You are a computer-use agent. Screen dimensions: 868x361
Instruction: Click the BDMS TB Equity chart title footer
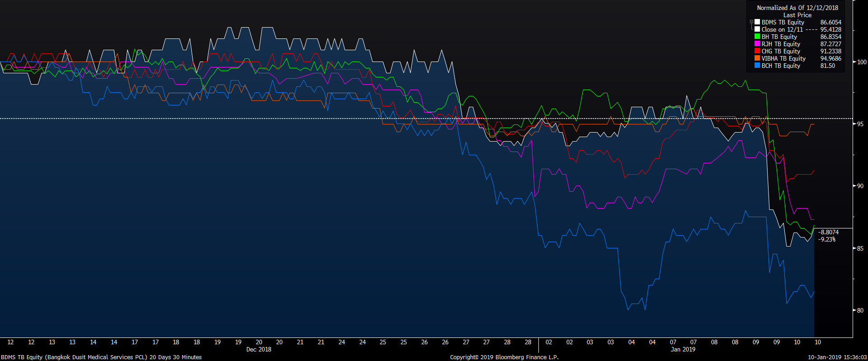coord(101,357)
